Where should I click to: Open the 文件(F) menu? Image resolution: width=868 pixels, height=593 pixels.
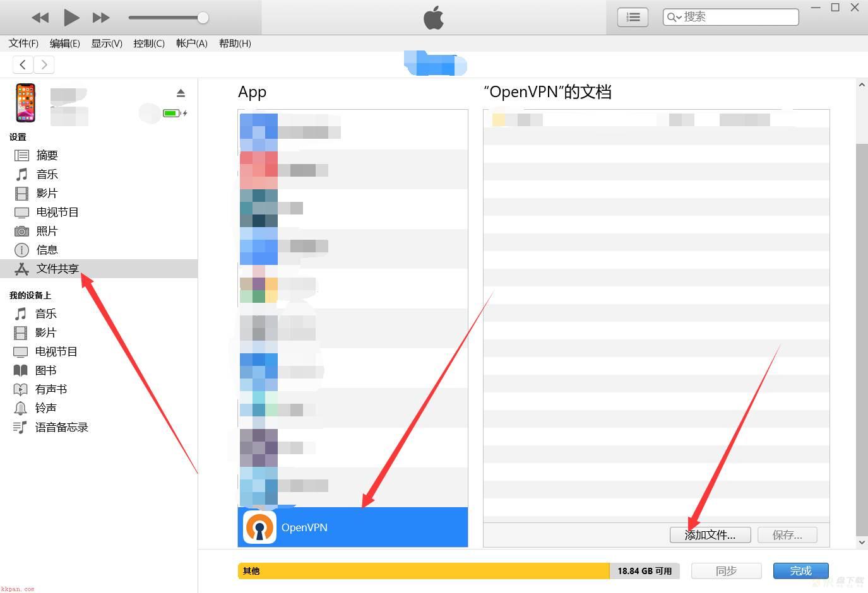23,43
